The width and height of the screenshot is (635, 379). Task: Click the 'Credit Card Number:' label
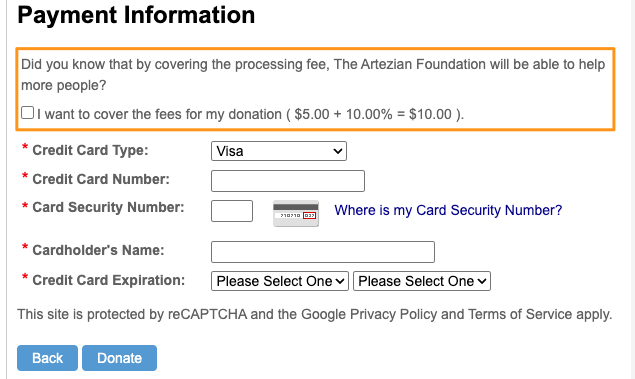pos(101,179)
